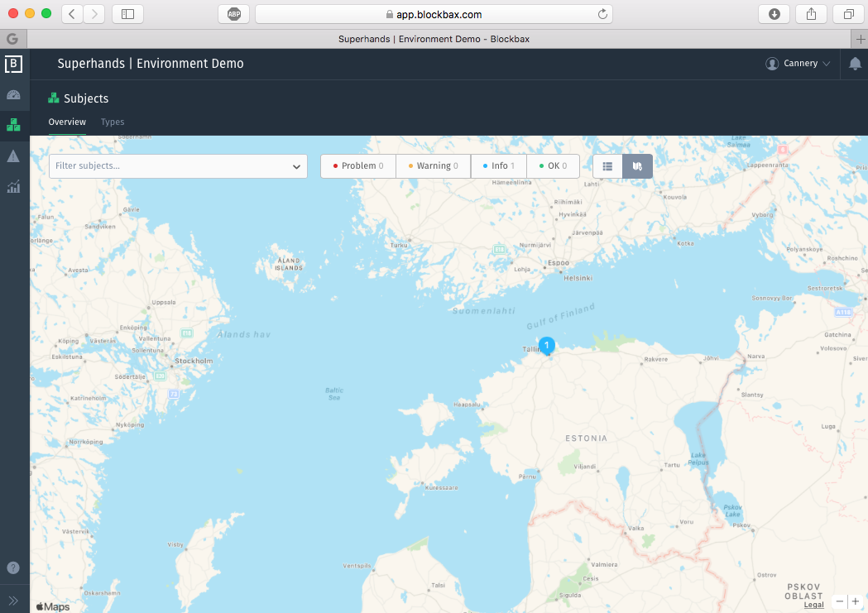The image size is (868, 613).
Task: Open the Analytics chart icon in sidebar
Action: click(13, 186)
